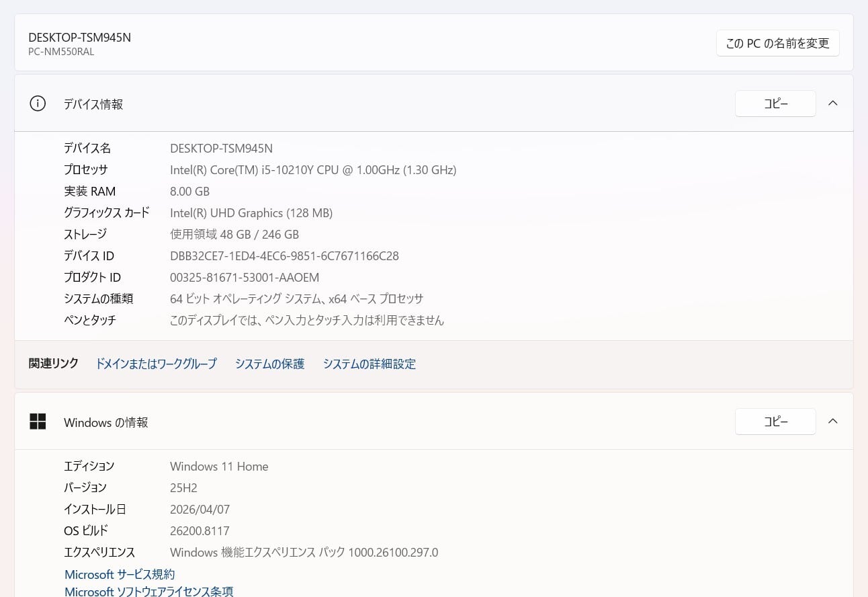Copy device info with コピー button

pos(775,104)
